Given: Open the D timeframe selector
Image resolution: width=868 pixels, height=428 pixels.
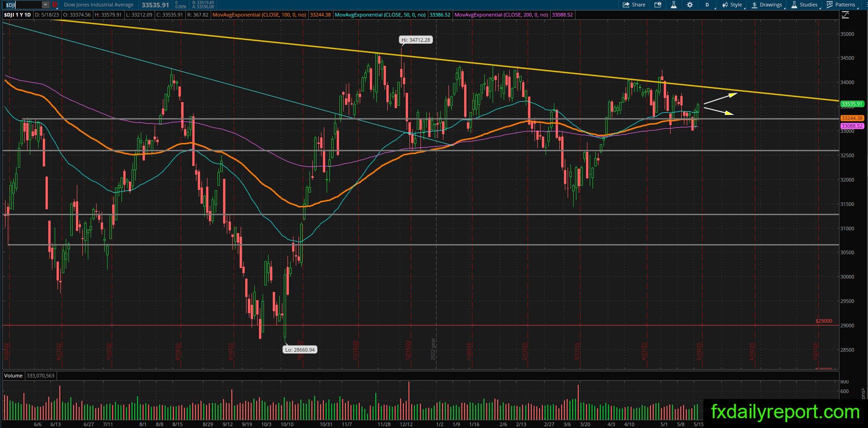Looking at the screenshot, I should (707, 5).
